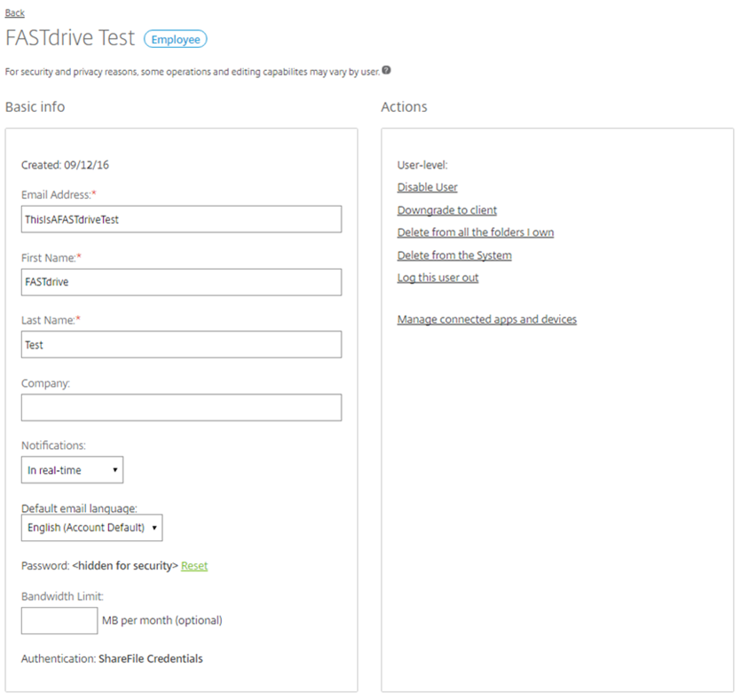Reset the user's password

(194, 566)
